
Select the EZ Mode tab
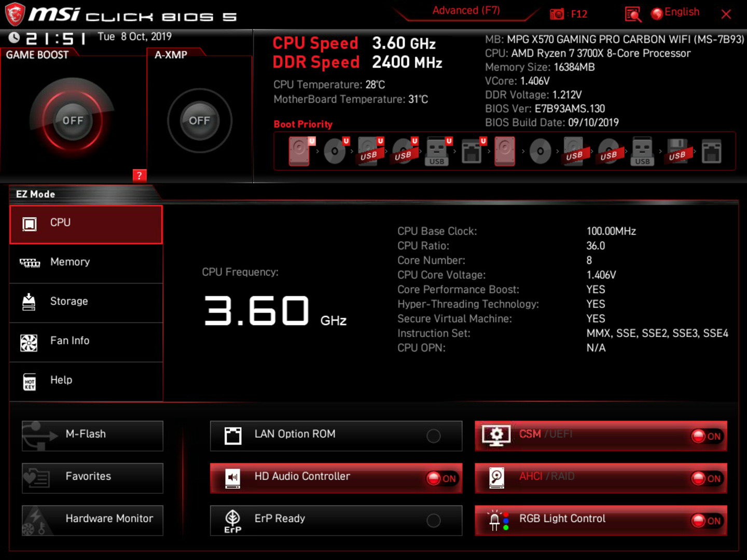coord(34,194)
